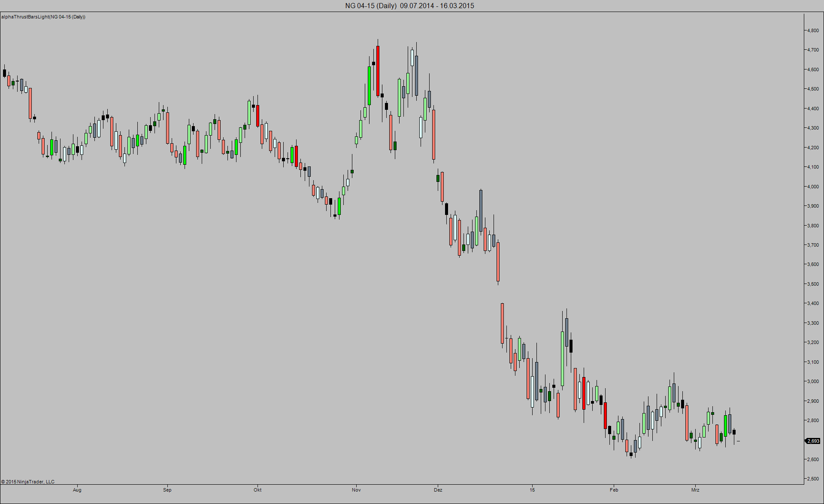
Task: Click the bright red candle at November peak
Action: pyautogui.click(x=378, y=71)
